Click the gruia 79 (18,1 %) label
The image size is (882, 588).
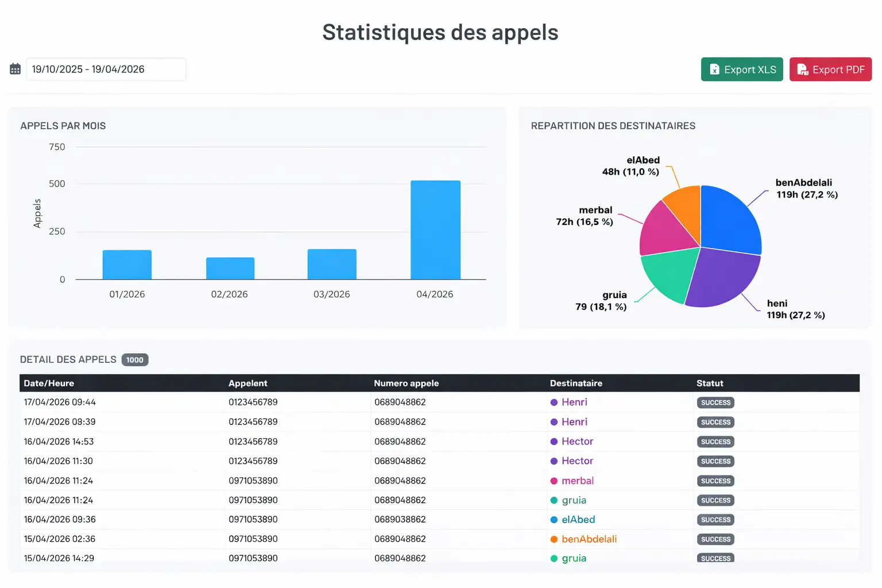coord(601,301)
